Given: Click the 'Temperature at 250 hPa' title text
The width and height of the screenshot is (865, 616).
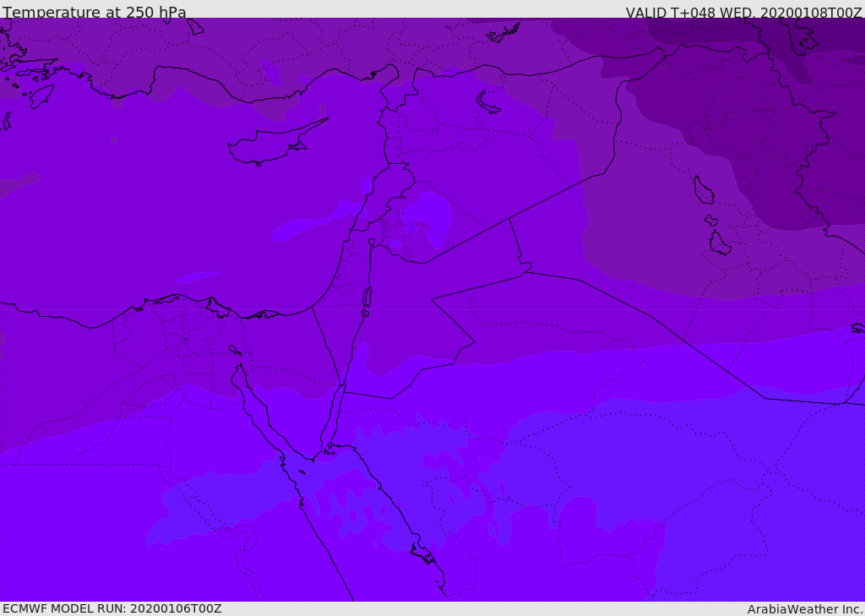Looking at the screenshot, I should 95,12.
